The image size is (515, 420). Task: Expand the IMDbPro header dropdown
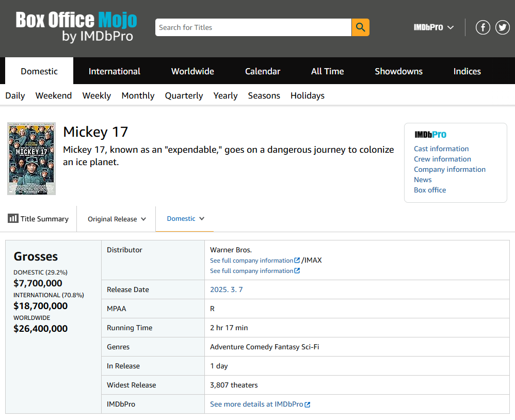[433, 27]
